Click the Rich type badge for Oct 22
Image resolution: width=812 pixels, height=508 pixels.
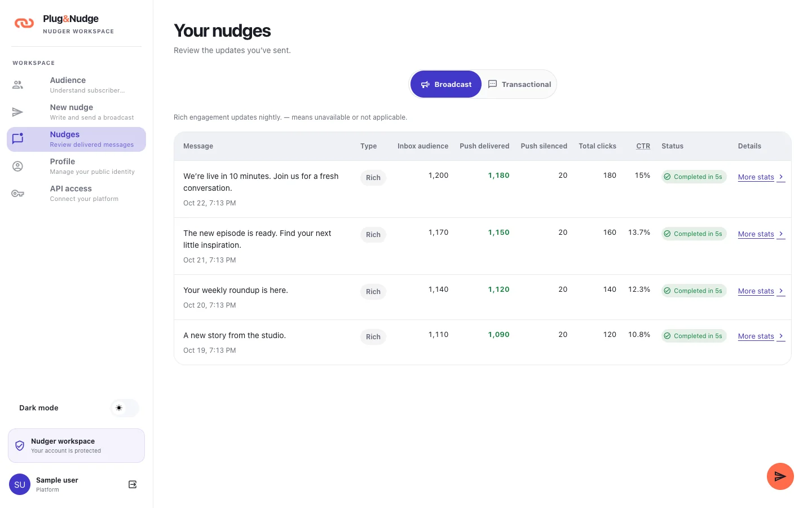click(373, 177)
